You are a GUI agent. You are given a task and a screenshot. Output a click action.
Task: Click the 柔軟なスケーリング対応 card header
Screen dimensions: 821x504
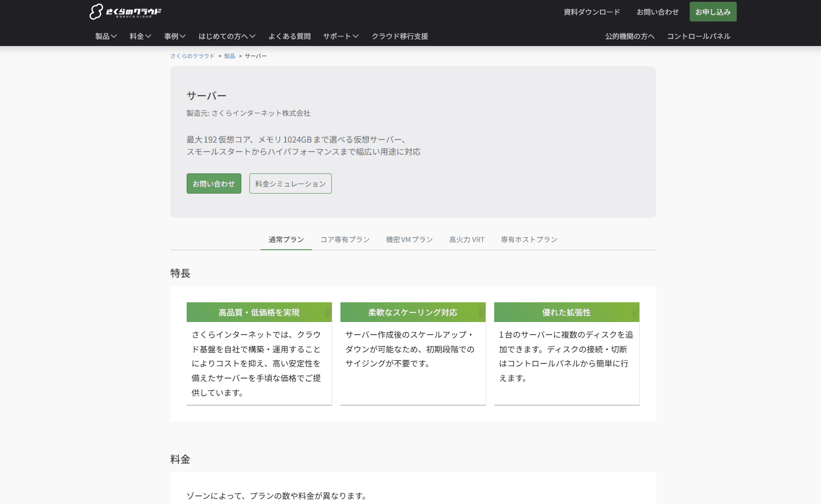click(x=413, y=312)
